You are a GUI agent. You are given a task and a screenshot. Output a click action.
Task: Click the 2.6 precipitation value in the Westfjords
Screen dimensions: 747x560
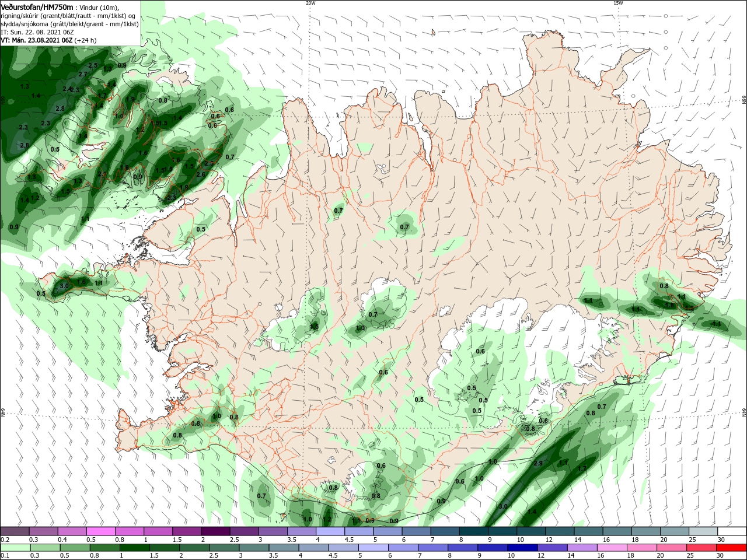(201, 174)
